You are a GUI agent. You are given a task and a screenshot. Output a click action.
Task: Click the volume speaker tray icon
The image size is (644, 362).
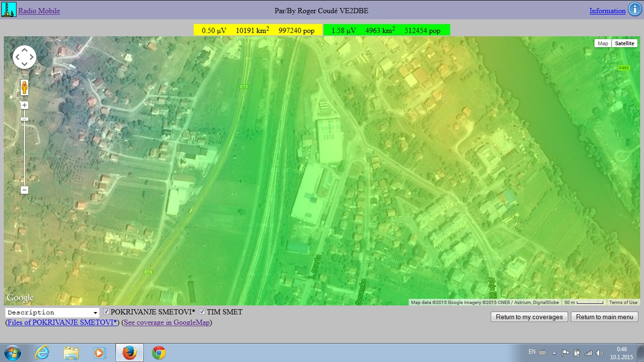pyautogui.click(x=599, y=353)
